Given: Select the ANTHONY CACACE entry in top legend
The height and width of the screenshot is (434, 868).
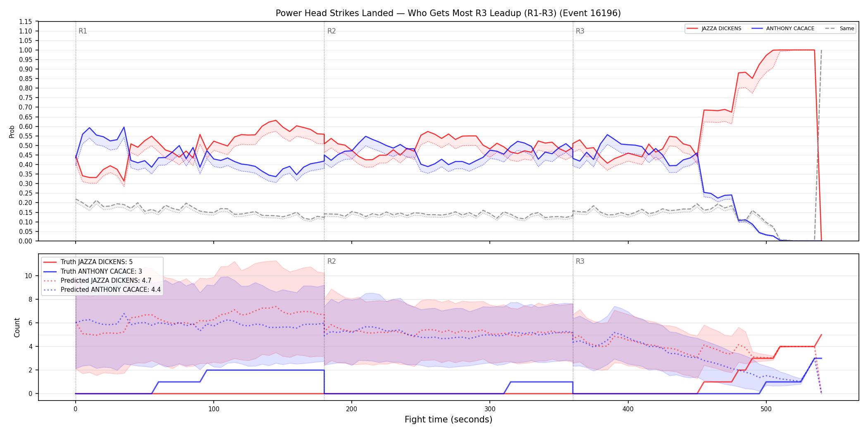Looking at the screenshot, I should click(x=783, y=29).
